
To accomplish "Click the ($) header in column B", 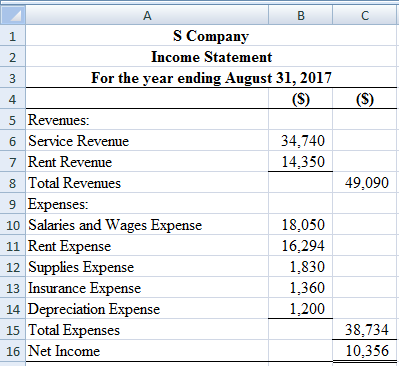I will point(300,99).
